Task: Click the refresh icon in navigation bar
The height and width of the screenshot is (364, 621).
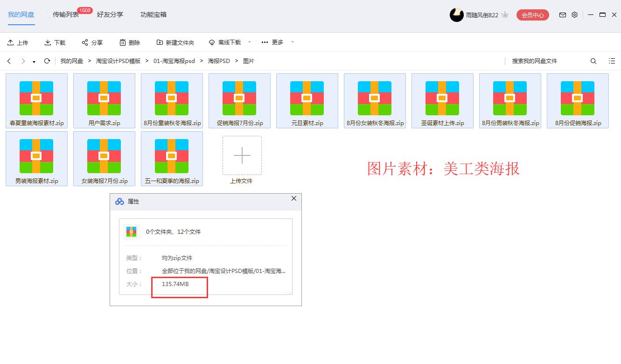Action: point(47,61)
